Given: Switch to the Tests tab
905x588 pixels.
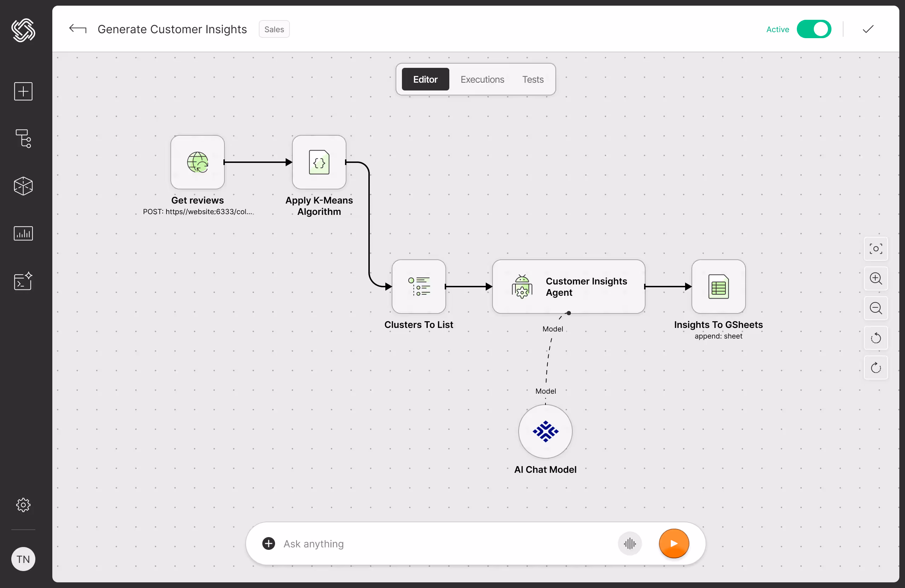Looking at the screenshot, I should pos(532,80).
